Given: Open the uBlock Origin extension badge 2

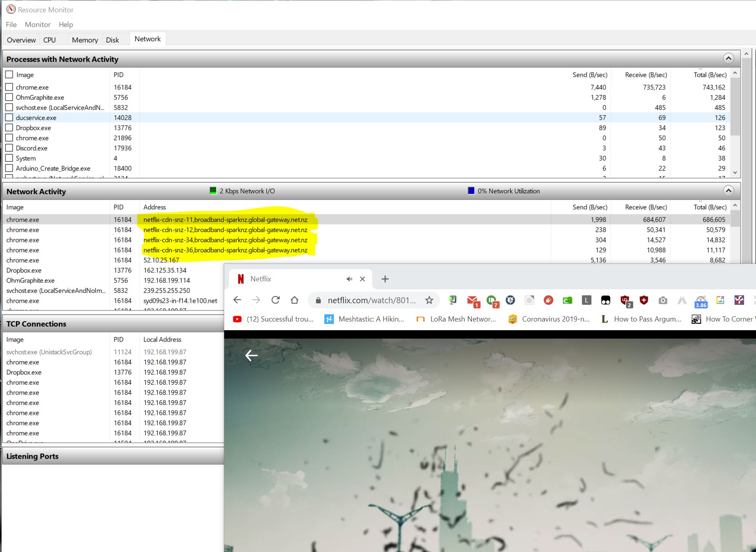Looking at the screenshot, I should click(x=625, y=301).
